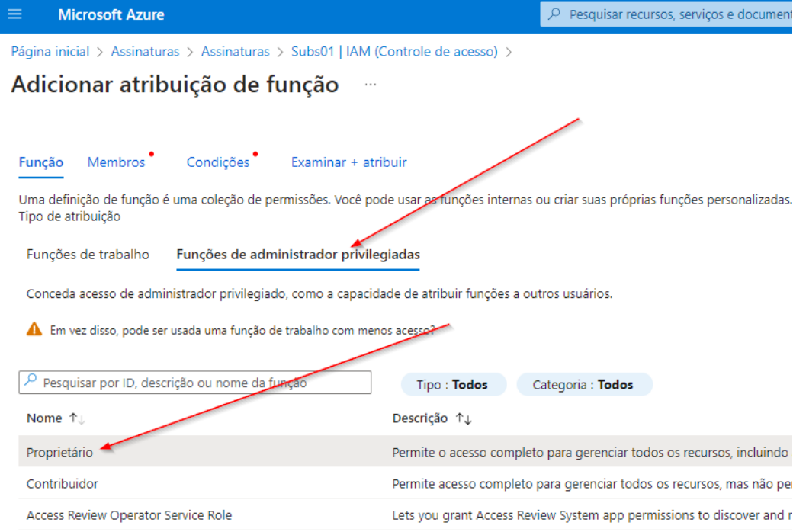Select the Proprietário role row
Viewport: 793px width, 532px height.
(405, 452)
